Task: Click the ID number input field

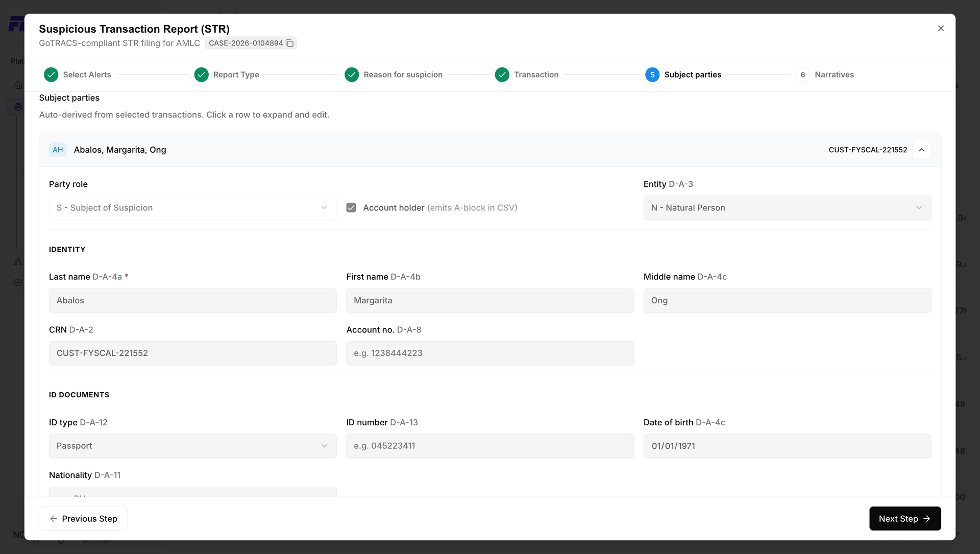Action: pos(490,446)
